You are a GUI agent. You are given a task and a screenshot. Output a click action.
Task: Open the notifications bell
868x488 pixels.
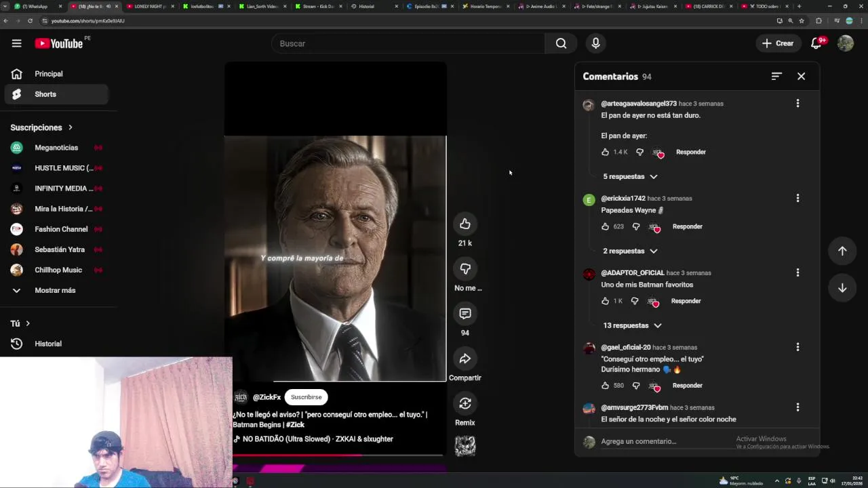(x=816, y=43)
